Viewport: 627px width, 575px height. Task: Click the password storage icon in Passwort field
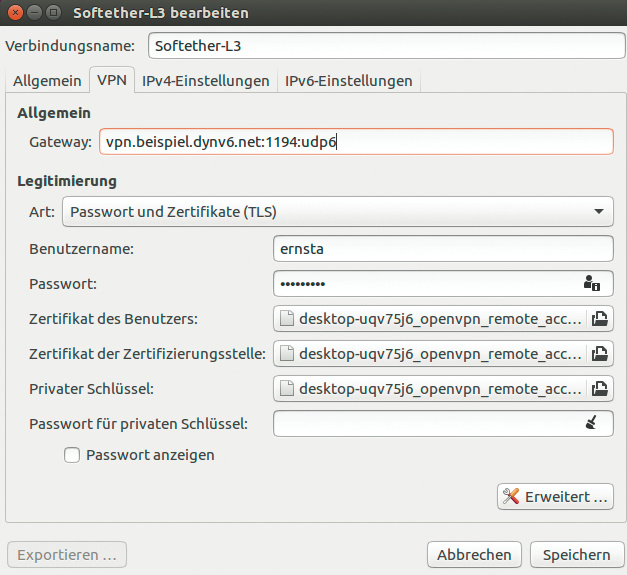pyautogui.click(x=591, y=284)
